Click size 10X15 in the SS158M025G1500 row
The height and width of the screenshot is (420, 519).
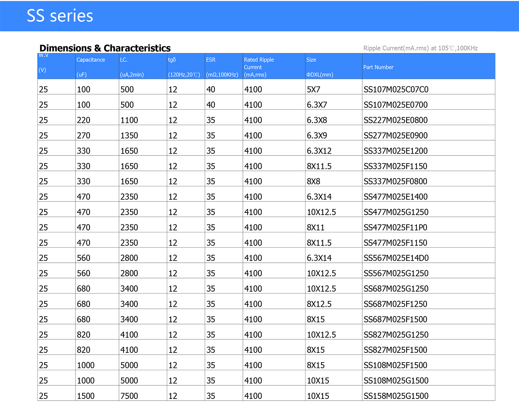pyautogui.click(x=318, y=396)
